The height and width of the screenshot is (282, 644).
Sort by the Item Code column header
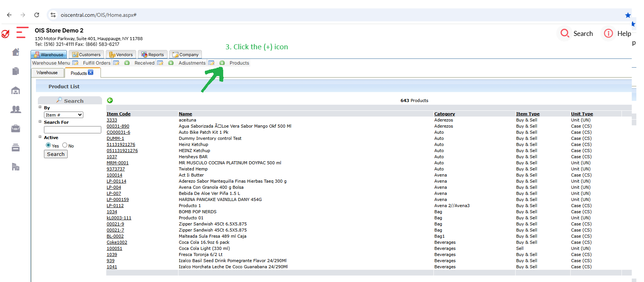[x=118, y=114]
